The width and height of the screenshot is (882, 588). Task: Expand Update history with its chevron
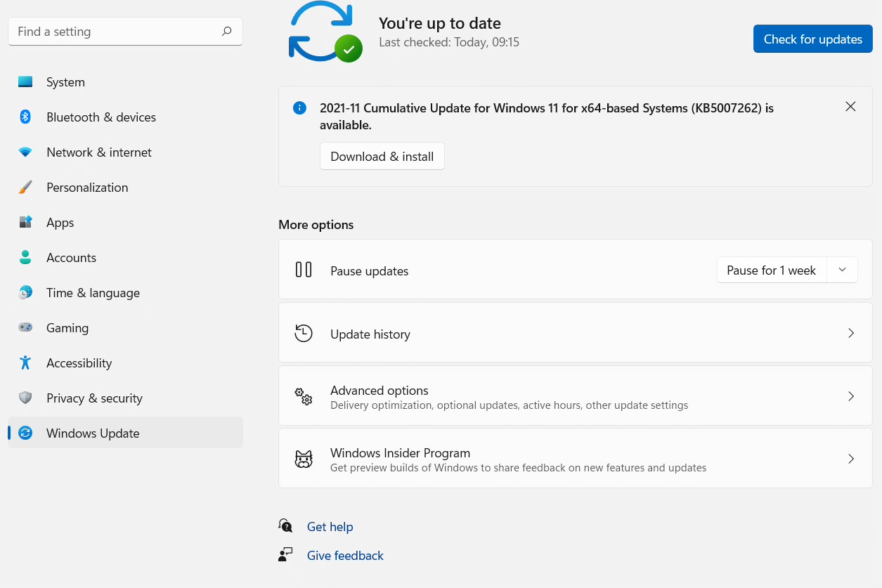[850, 332]
